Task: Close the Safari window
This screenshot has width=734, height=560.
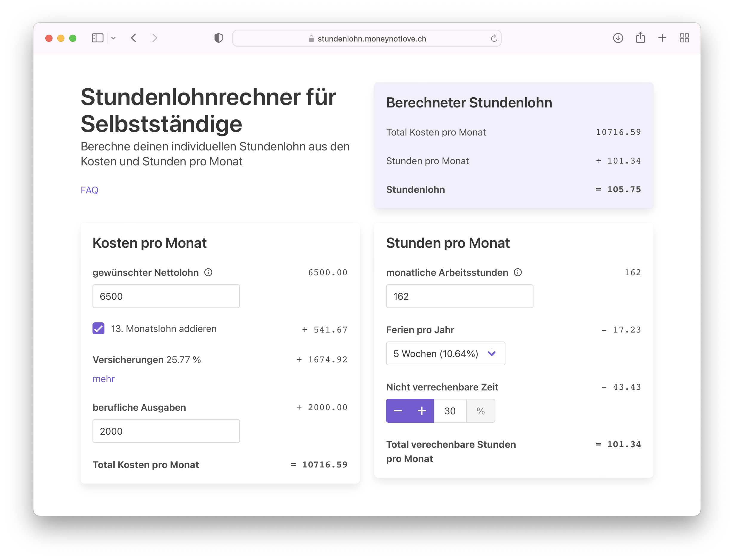Action: pos(49,38)
